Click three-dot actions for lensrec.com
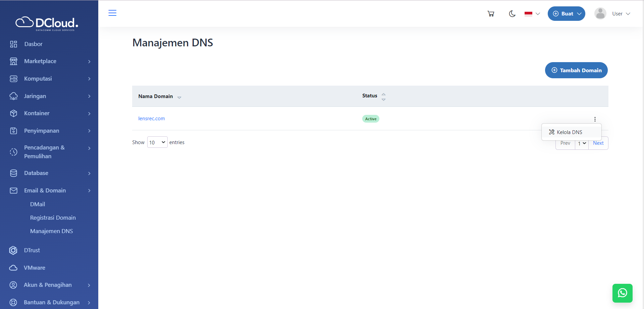This screenshot has height=309, width=644. tap(595, 119)
